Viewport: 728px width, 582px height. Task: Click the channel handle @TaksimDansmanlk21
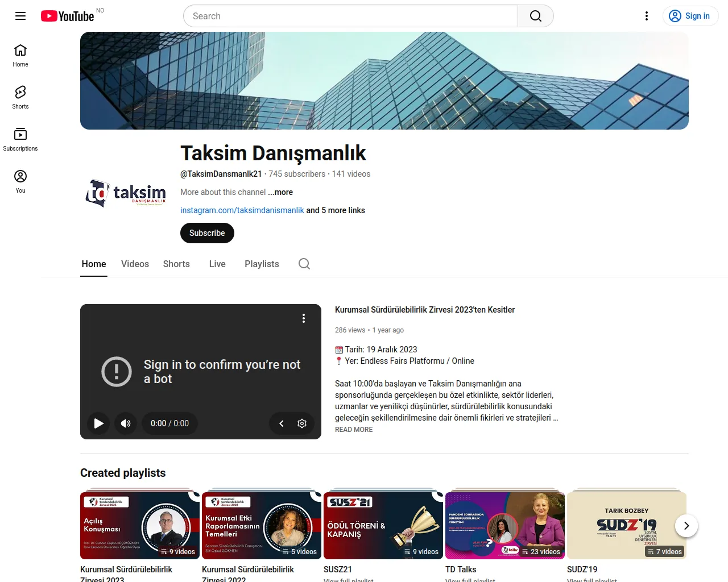click(x=221, y=174)
